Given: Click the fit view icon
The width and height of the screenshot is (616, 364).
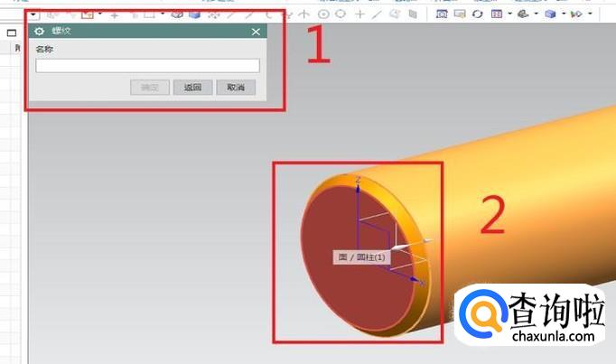Looking at the screenshot, I should 442,14.
